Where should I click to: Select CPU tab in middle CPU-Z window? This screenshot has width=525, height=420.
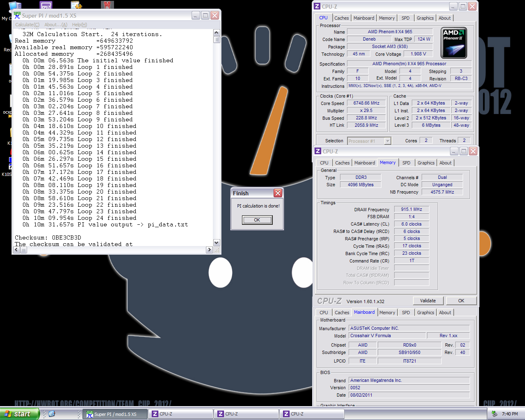(x=324, y=163)
